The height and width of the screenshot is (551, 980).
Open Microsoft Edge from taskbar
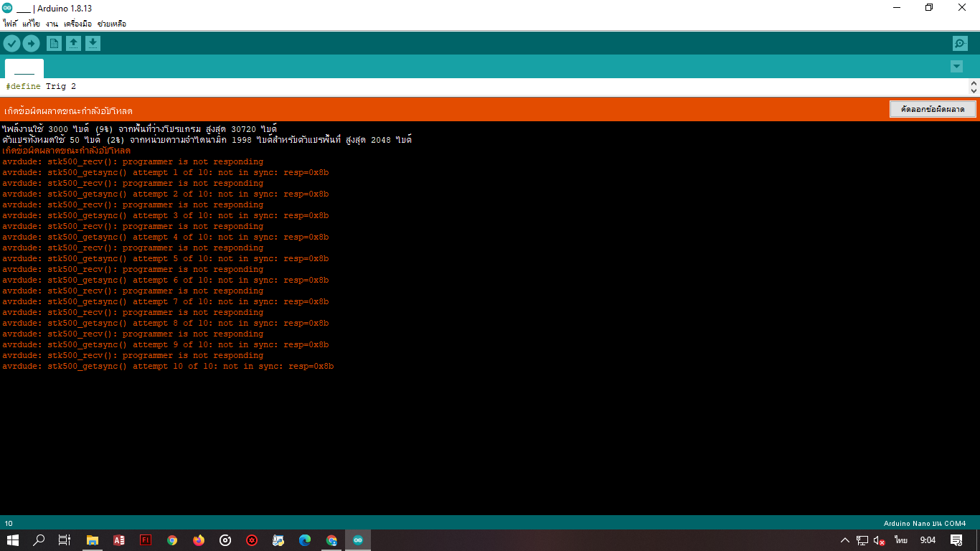305,540
